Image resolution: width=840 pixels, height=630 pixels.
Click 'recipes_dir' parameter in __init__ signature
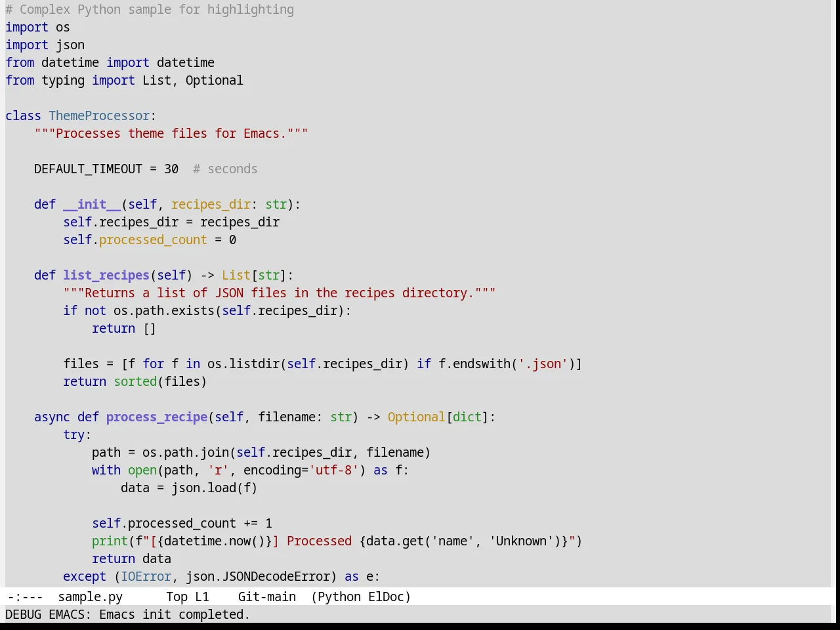pos(211,204)
